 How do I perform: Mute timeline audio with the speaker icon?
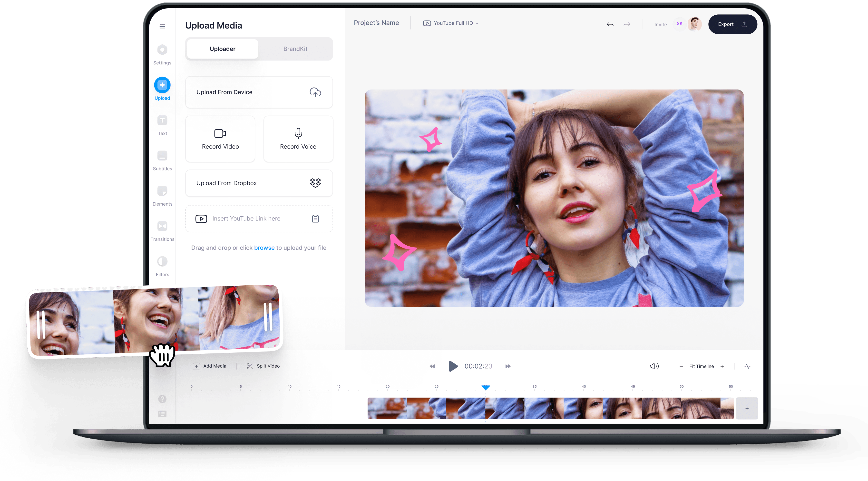tap(654, 366)
